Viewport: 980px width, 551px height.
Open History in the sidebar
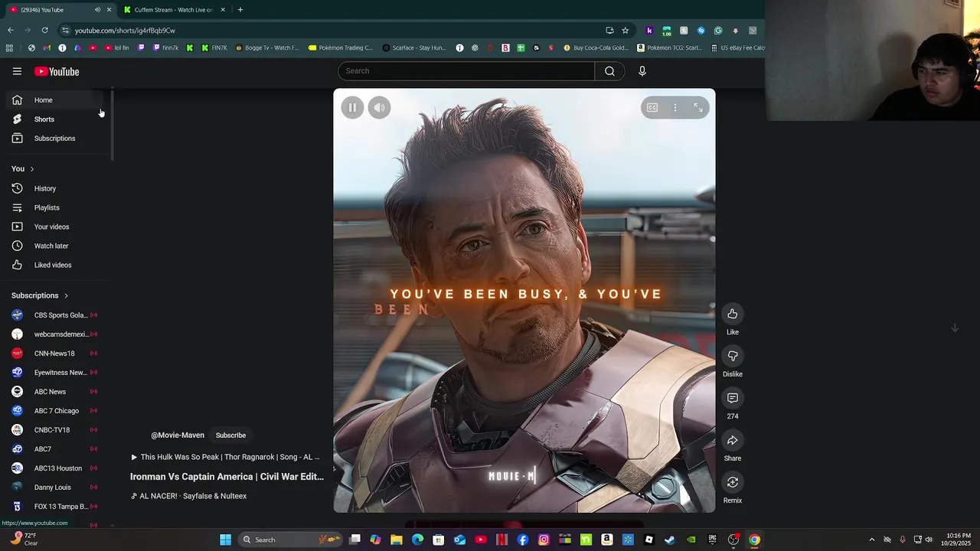(55, 188)
